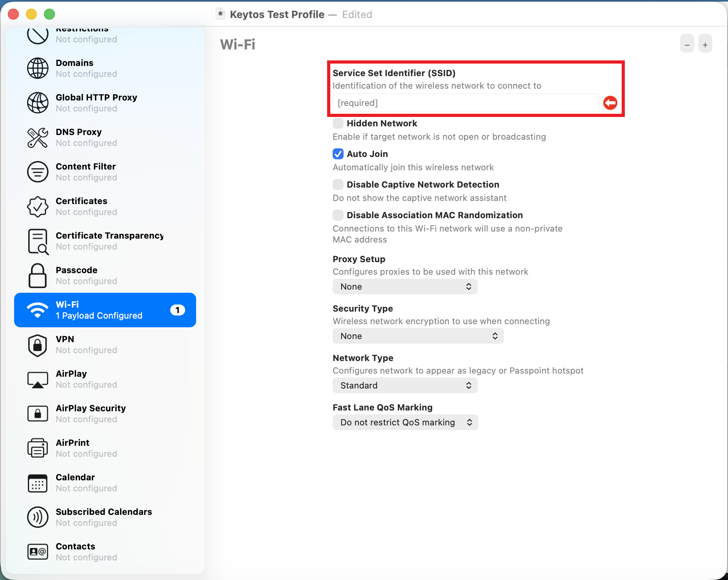Click the Passcode payload label
The width and height of the screenshot is (728, 580).
tap(76, 270)
